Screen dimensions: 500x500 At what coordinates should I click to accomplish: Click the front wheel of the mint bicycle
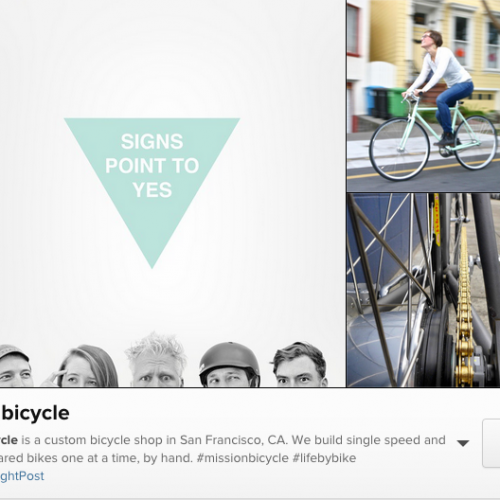399,149
